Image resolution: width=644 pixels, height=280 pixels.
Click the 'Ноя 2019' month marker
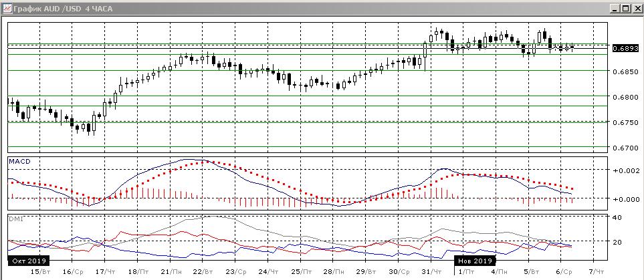[x=475, y=261]
